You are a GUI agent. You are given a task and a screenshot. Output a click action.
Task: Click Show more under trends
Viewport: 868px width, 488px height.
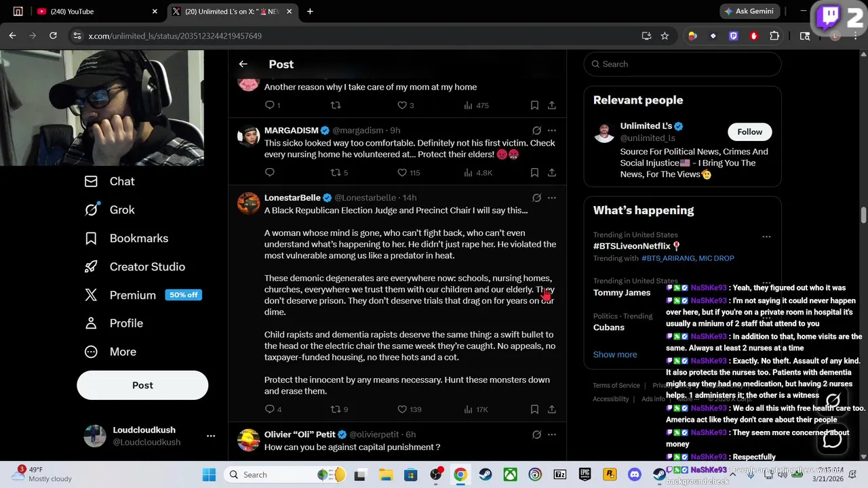pos(614,354)
